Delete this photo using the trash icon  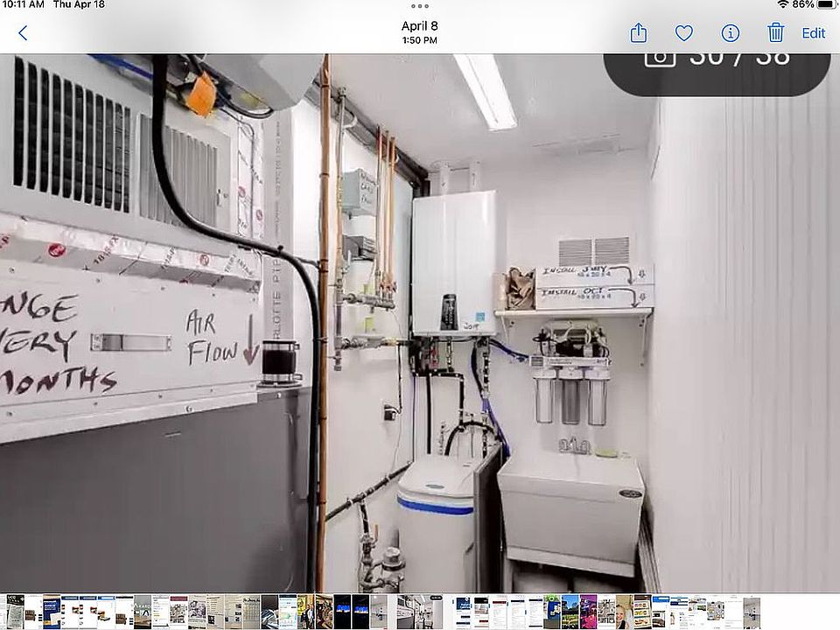coord(775,33)
